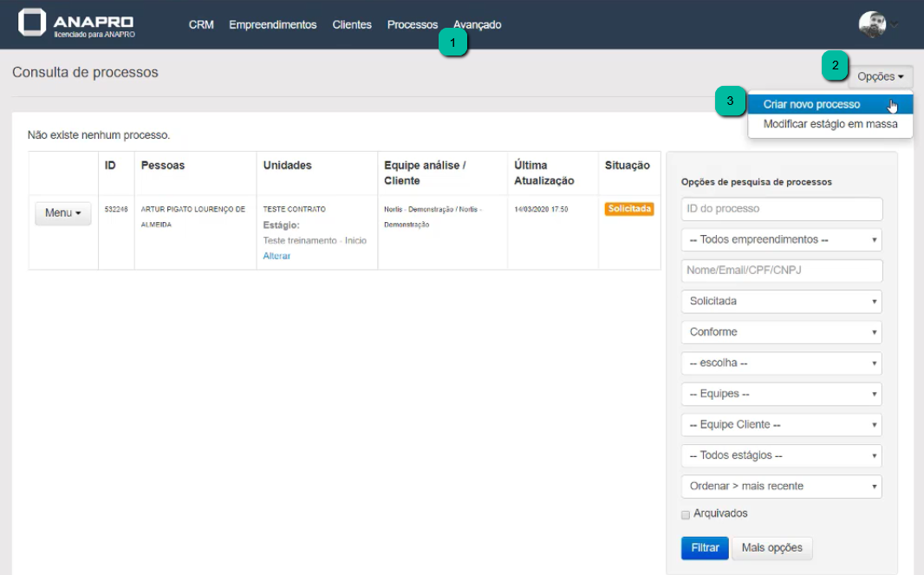Open the Equipe Cliente dropdown
The image size is (924, 575).
click(781, 425)
